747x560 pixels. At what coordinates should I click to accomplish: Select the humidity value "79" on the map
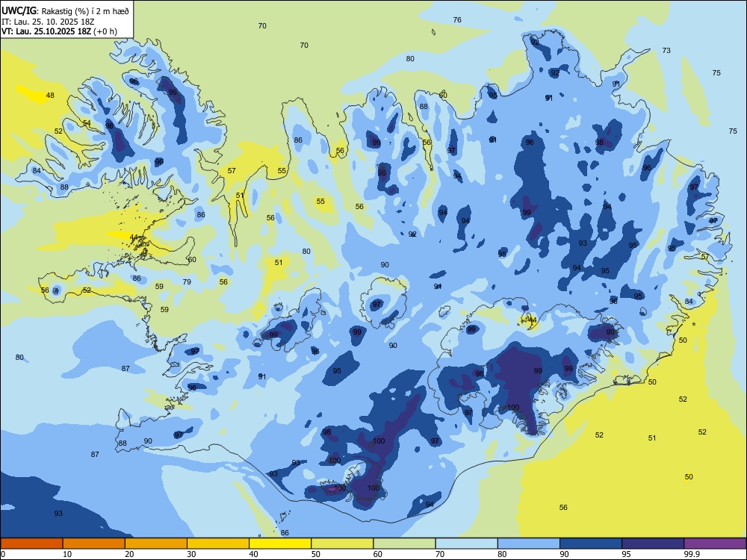coord(187,282)
